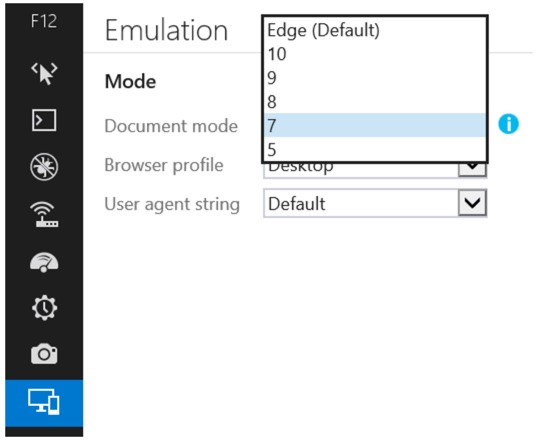Viewport: 542px width, 442px height.
Task: Open the User agent string Default combo box
Action: 375,203
